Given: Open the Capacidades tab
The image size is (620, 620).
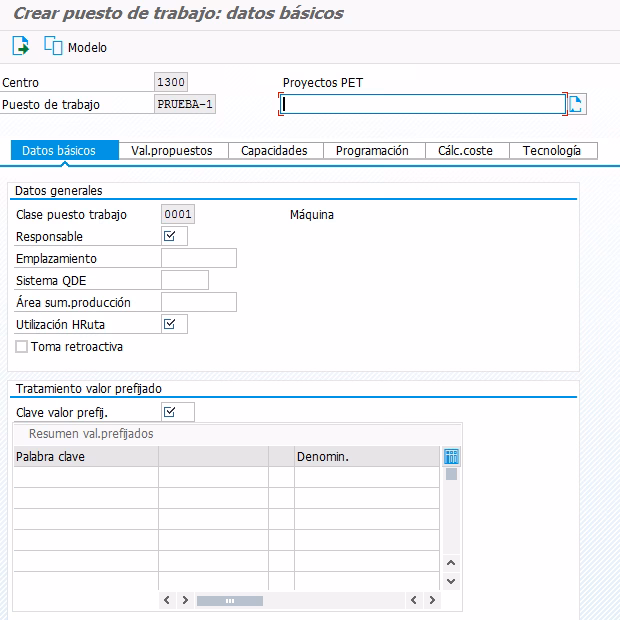Looking at the screenshot, I should click(276, 151).
